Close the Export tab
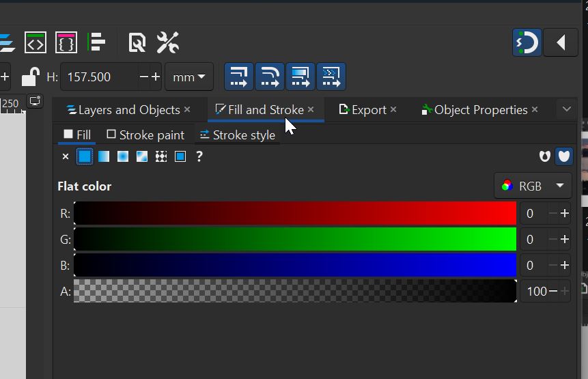Image resolution: width=588 pixels, height=379 pixels. [x=393, y=109]
